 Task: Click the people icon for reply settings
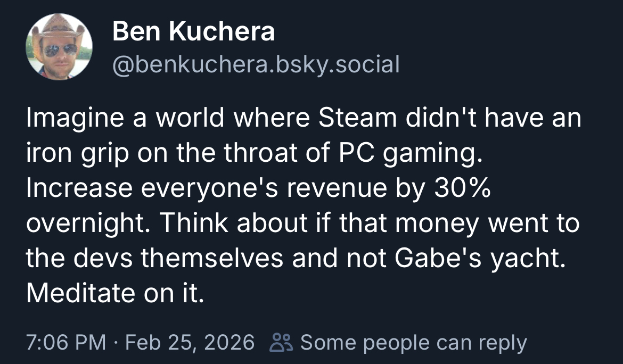[280, 342]
